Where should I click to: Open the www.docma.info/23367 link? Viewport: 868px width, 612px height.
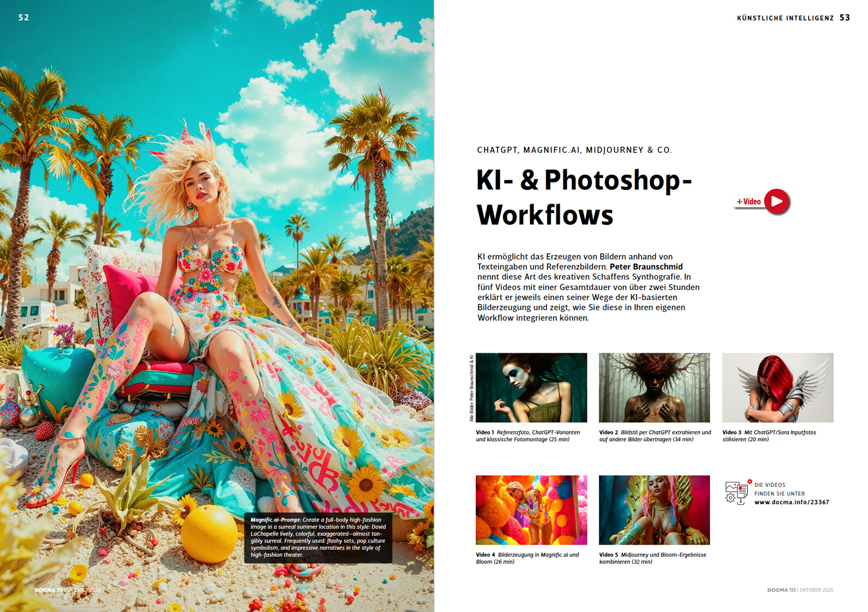[792, 502]
